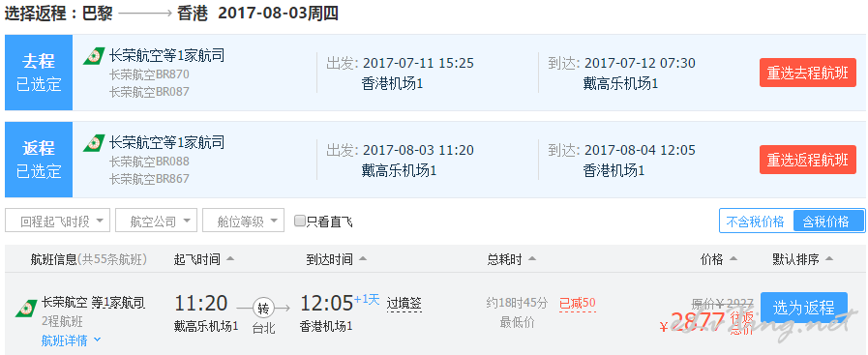
Task: Expand 航班详情 flight details
Action: click(71, 340)
